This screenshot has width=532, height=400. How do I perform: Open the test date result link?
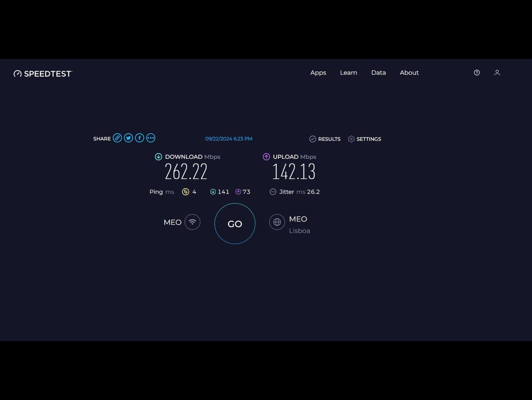[x=229, y=139]
